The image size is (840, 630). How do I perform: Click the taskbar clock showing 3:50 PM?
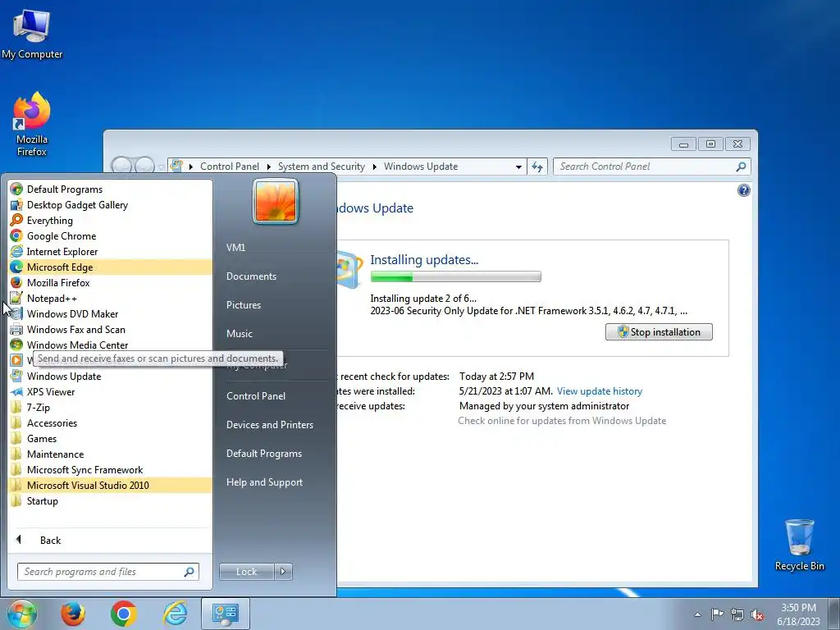click(798, 614)
